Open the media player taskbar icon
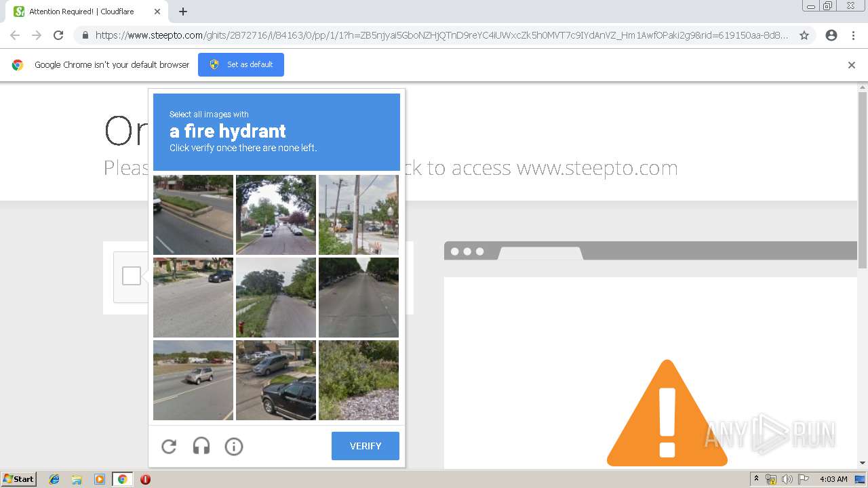This screenshot has width=868, height=488. pos(100,479)
